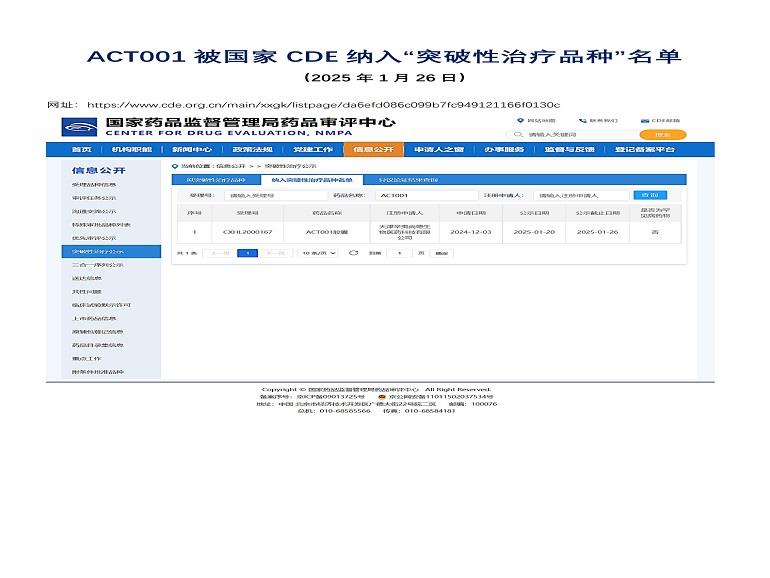Open 审评任务公示 in the sidebar
The width and height of the screenshot is (770, 578).
94,198
